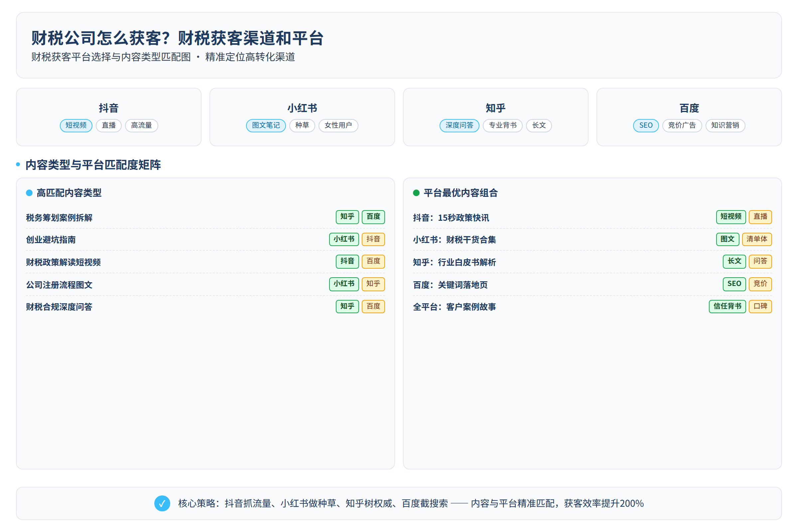The height and width of the screenshot is (532, 798).
Task: Click the checkmark icon beside 核心策略
Action: click(162, 503)
